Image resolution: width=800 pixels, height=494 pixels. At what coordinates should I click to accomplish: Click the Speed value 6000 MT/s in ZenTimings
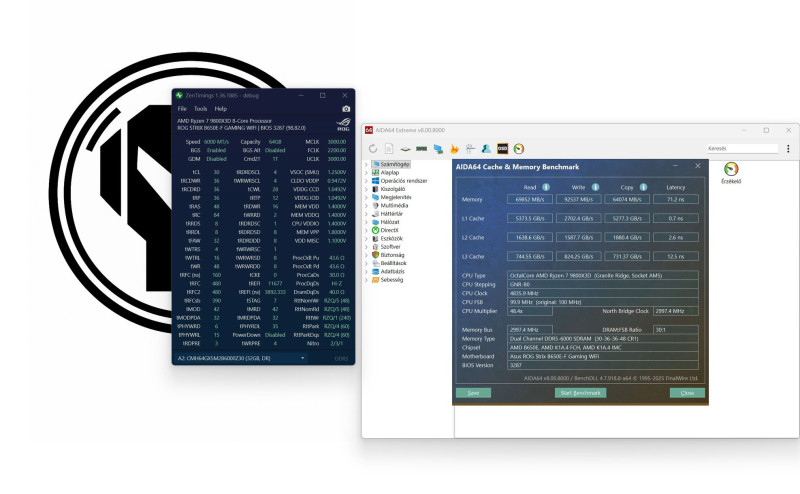(x=216, y=142)
